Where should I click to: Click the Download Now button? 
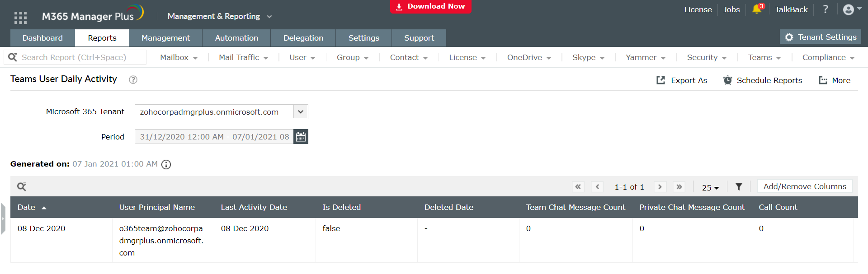pos(431,6)
